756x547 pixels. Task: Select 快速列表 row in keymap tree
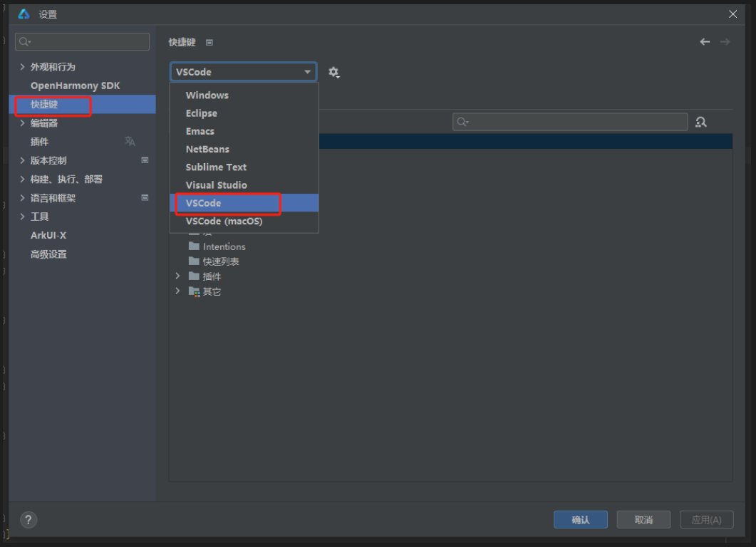pyautogui.click(x=450, y=261)
